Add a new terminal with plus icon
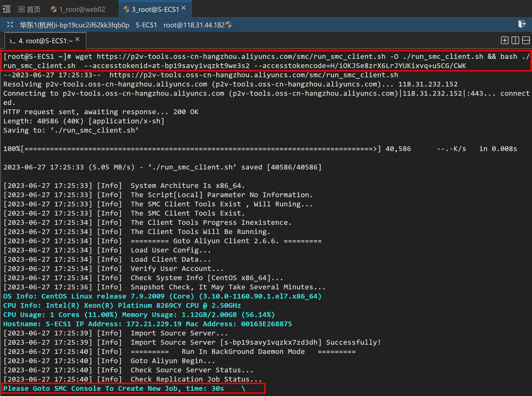This screenshot has width=532, height=396. click(505, 40)
